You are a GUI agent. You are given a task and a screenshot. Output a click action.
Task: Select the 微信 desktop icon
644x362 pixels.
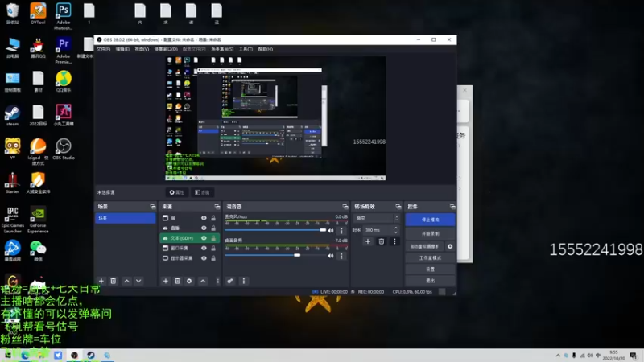pyautogui.click(x=38, y=251)
